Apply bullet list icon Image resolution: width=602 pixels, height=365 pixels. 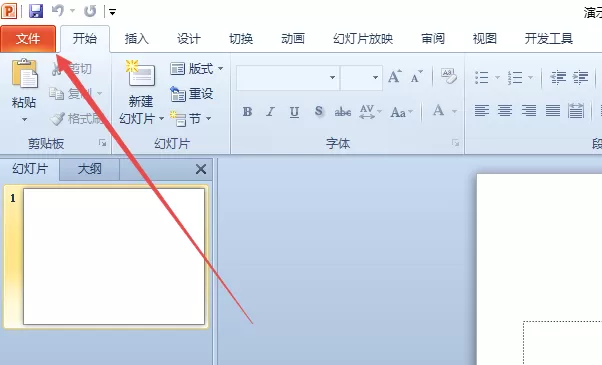481,77
